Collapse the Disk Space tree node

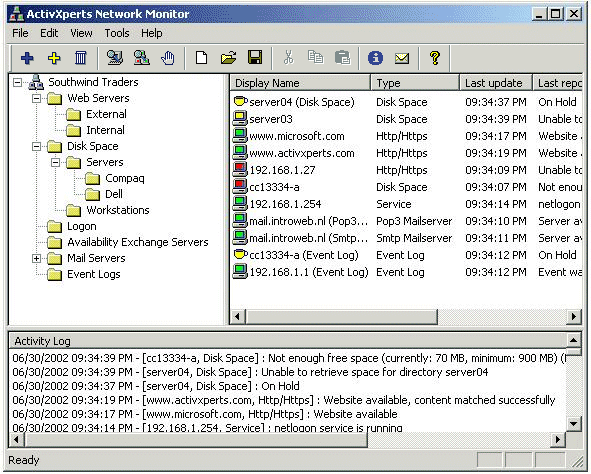pyautogui.click(x=37, y=147)
